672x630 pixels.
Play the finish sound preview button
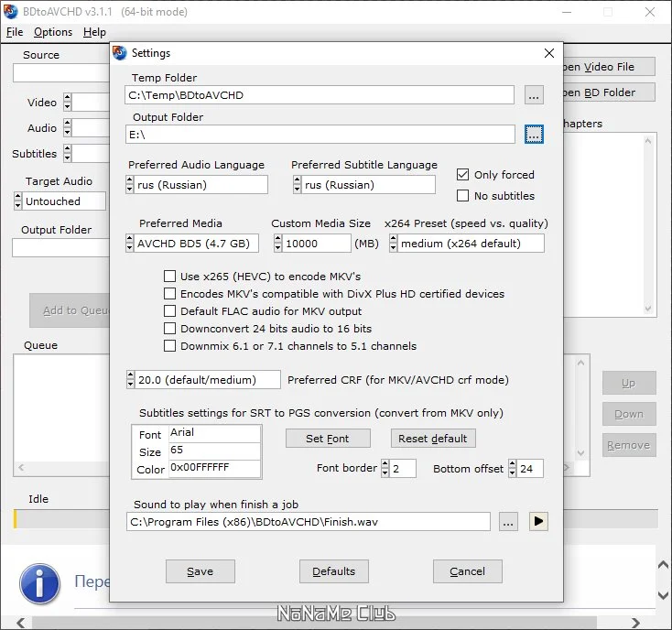538,522
